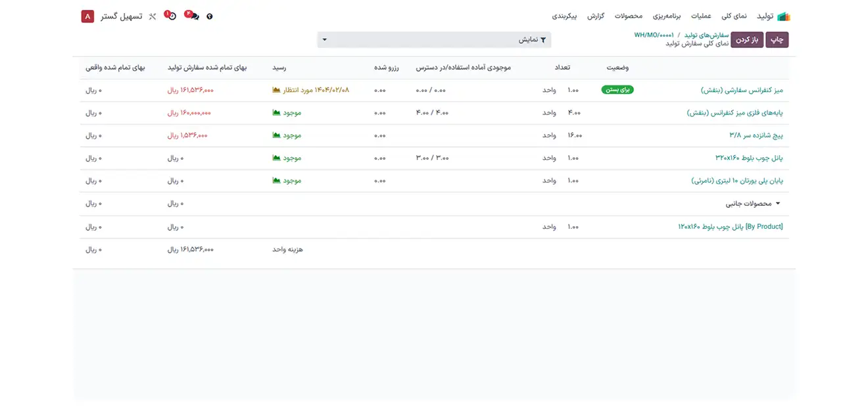Click forecast icon for پیچ شانزده row

pyautogui.click(x=276, y=135)
